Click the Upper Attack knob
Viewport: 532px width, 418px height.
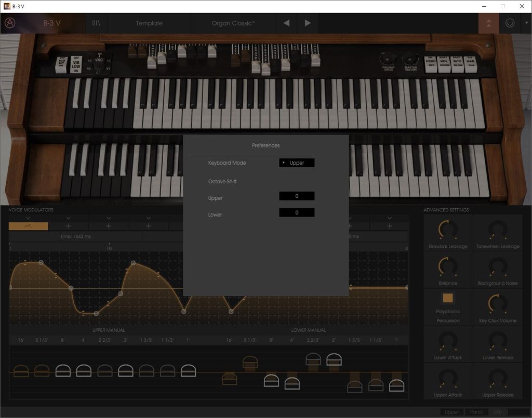pos(448,378)
